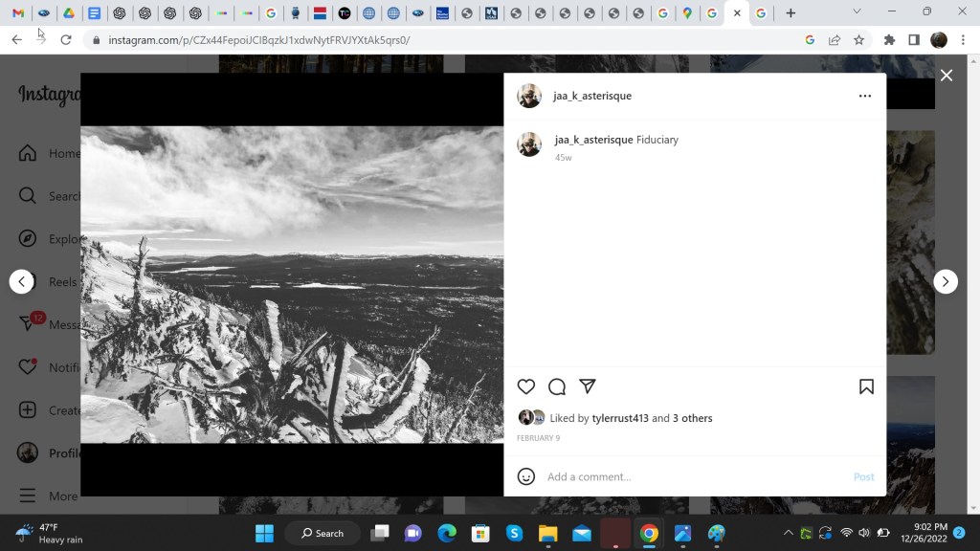This screenshot has height=551, width=980.
Task: Open a new Chrome tab
Action: click(791, 13)
